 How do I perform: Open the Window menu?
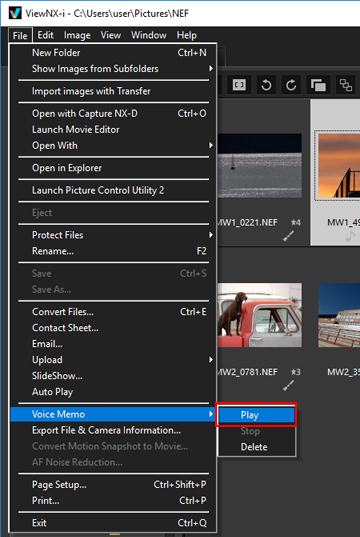coord(149,35)
